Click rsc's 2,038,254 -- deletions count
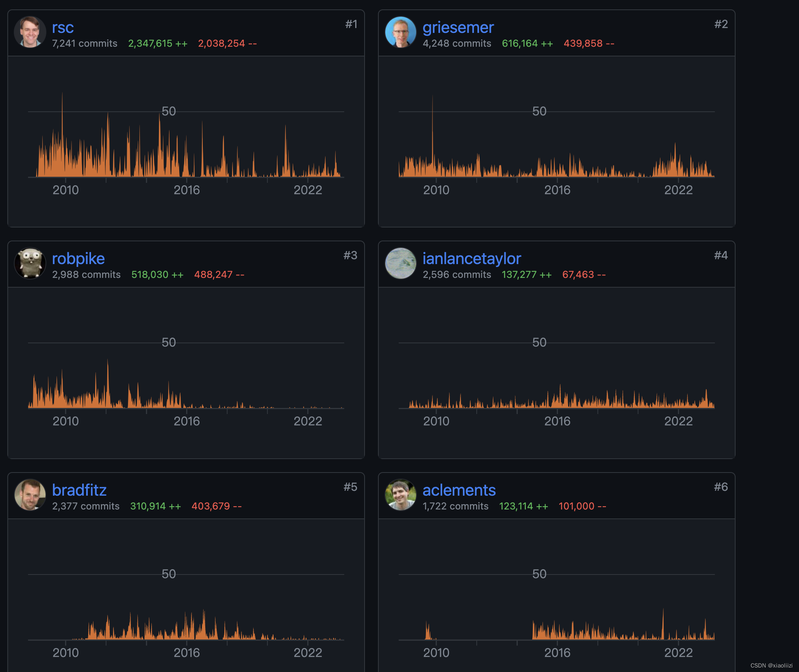This screenshot has height=672, width=799. pos(227,43)
